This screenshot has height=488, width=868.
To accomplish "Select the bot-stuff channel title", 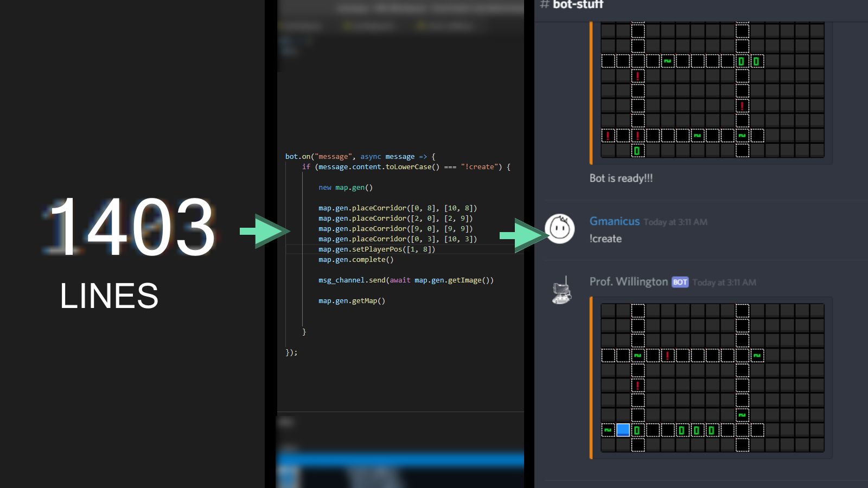I will click(x=578, y=5).
